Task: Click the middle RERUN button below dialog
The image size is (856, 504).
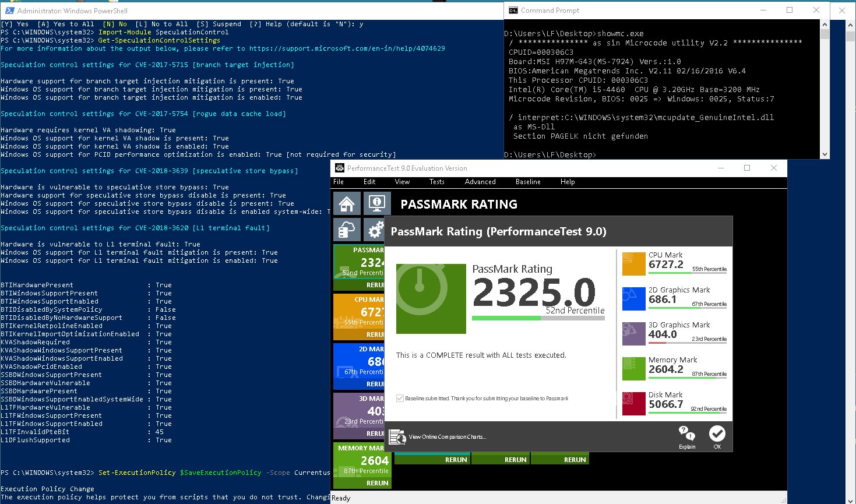Action: click(516, 460)
